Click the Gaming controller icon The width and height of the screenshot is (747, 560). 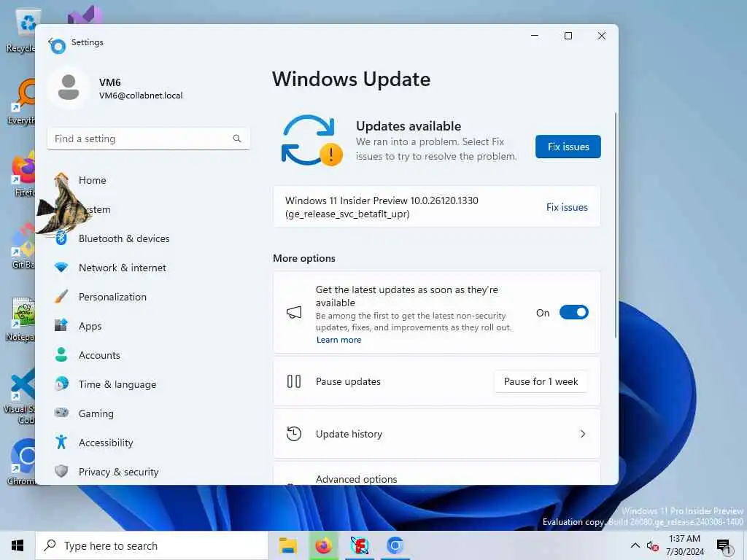point(61,413)
